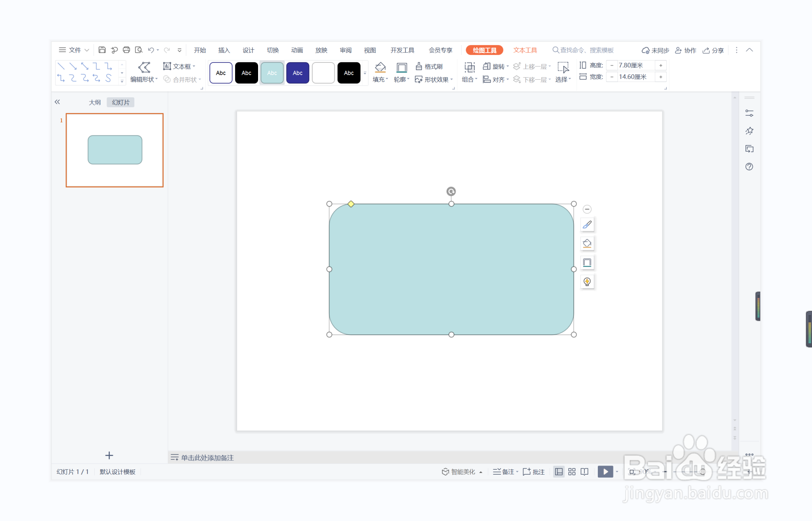Click the Format Painter (格式刷) icon

(x=419, y=67)
